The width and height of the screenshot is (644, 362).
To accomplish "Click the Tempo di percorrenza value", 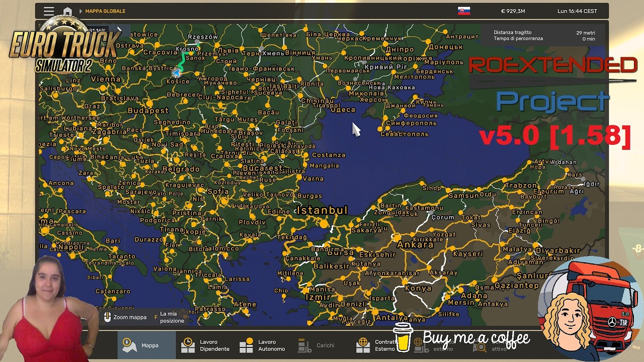I will click(x=589, y=39).
